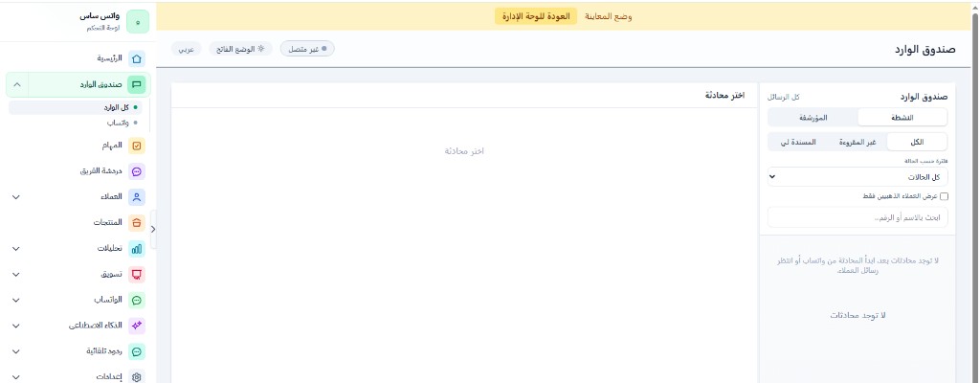Click the auto replies (ردود تلقائية) icon
This screenshot has width=980, height=383.
point(137,351)
